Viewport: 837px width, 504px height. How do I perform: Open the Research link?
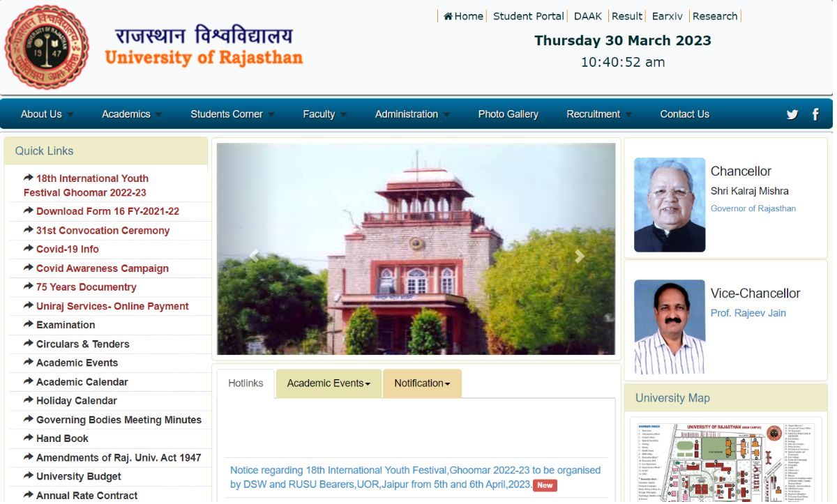714,16
